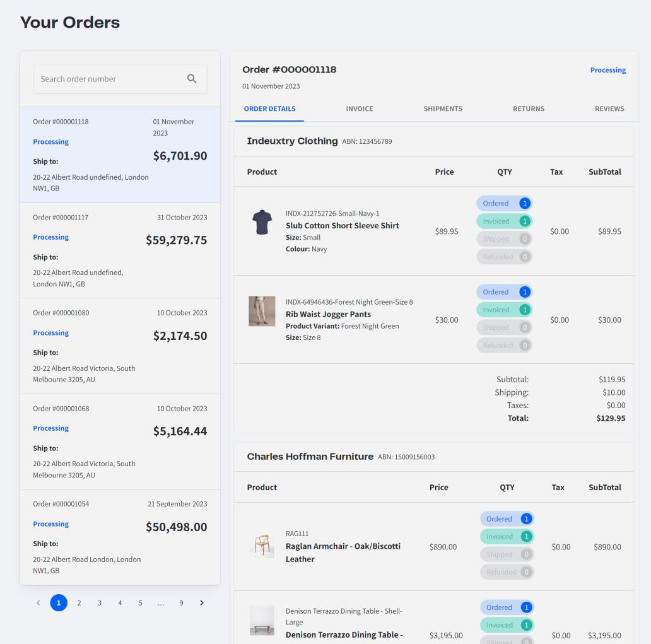Go to previous orders page arrow
Image resolution: width=651 pixels, height=644 pixels.
[38, 602]
